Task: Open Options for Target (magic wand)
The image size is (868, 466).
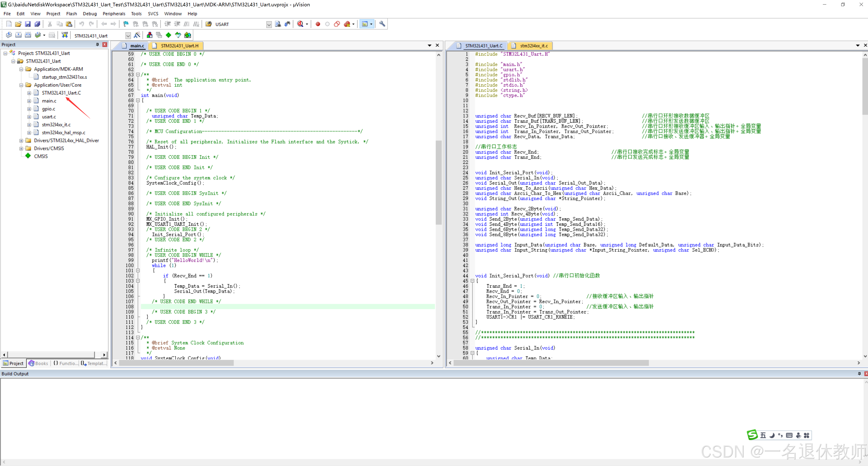Action: coord(137,35)
